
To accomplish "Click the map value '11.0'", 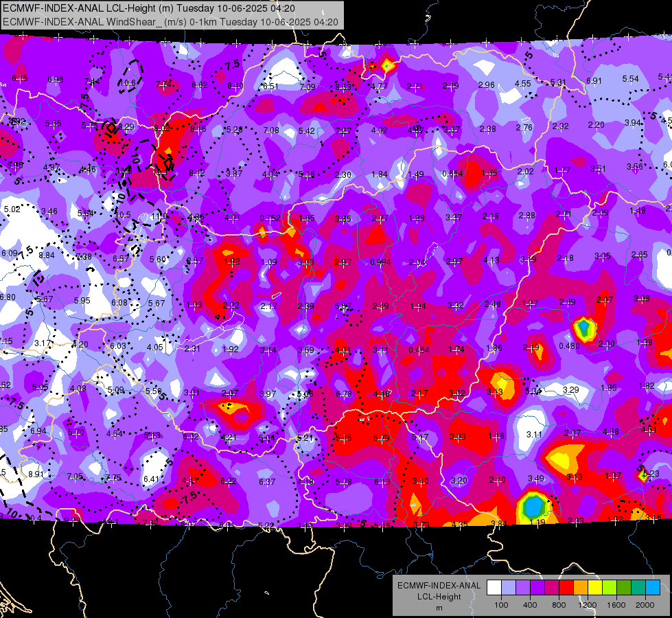I will (159, 216).
